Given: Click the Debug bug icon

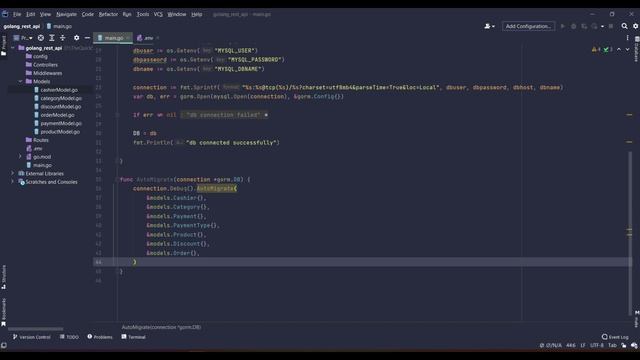Looking at the screenshot, I should pos(573,26).
